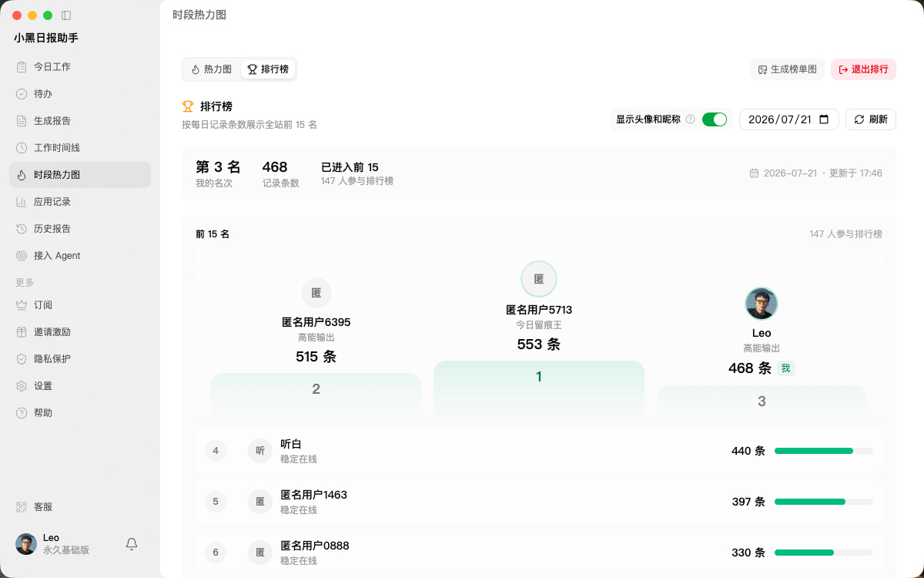
Task: Click the podium block numbered 2
Action: click(316, 398)
